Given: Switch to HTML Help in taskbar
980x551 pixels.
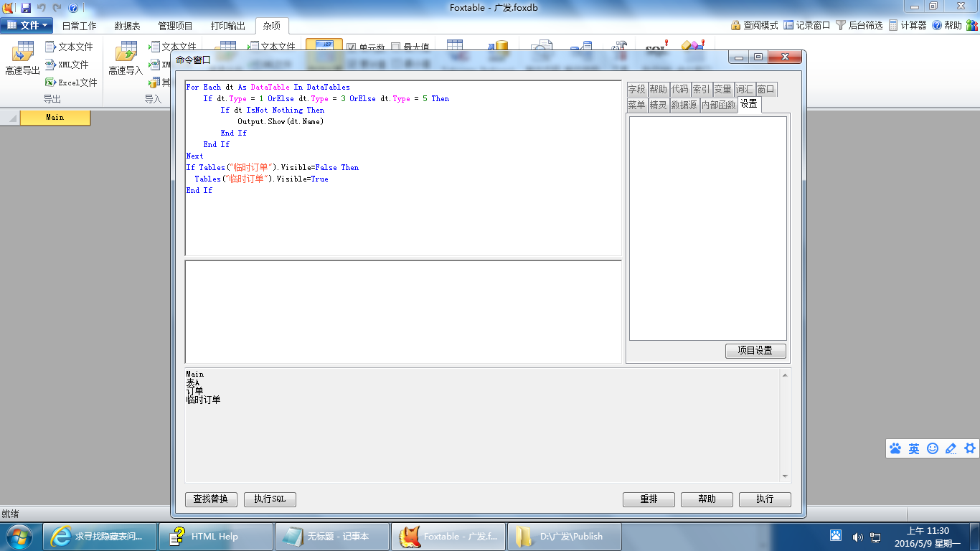Looking at the screenshot, I should click(216, 537).
